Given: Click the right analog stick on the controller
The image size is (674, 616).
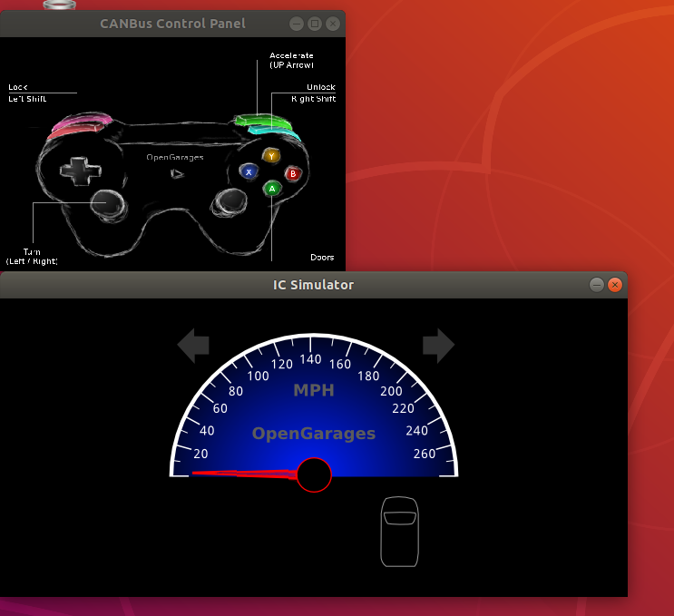Looking at the screenshot, I should pos(230,201).
